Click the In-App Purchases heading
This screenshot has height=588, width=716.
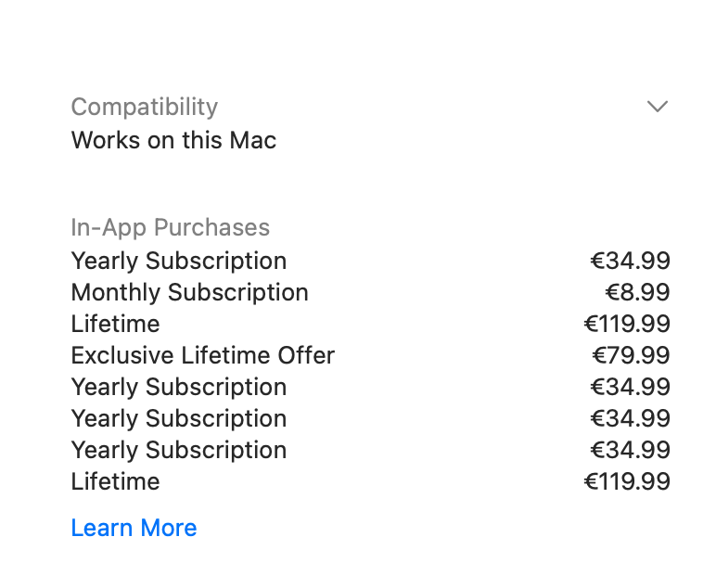point(170,227)
